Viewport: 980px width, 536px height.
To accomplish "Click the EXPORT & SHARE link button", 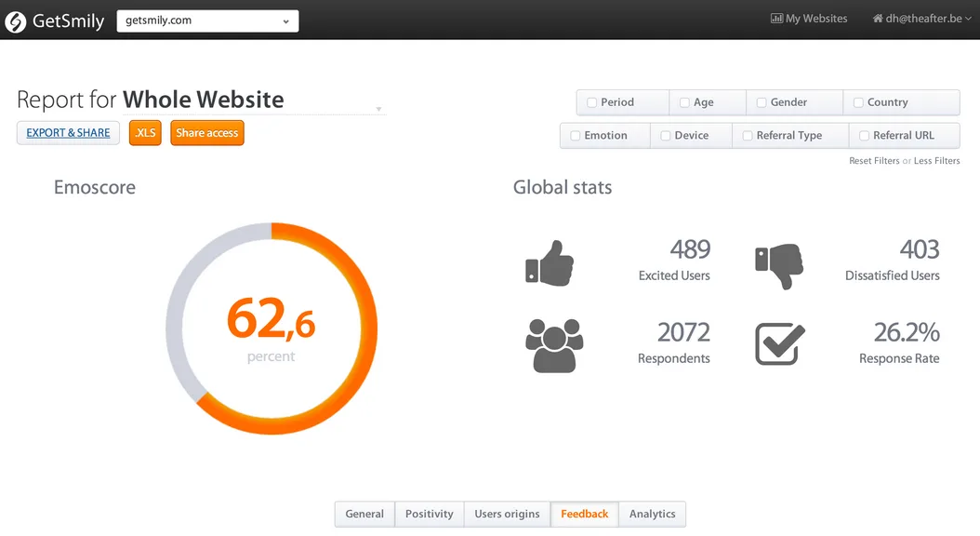I will point(68,133).
